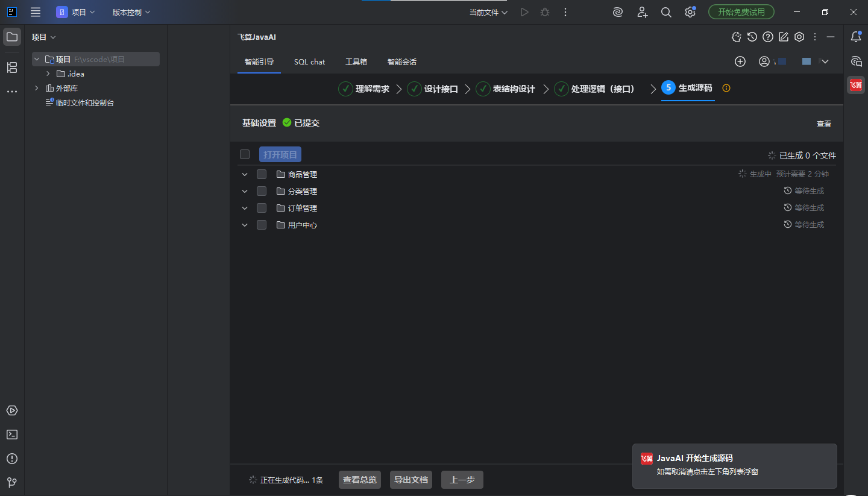Check the 订单管理 checkbox
Screen dimensions: 868x496
pyautogui.click(x=262, y=208)
